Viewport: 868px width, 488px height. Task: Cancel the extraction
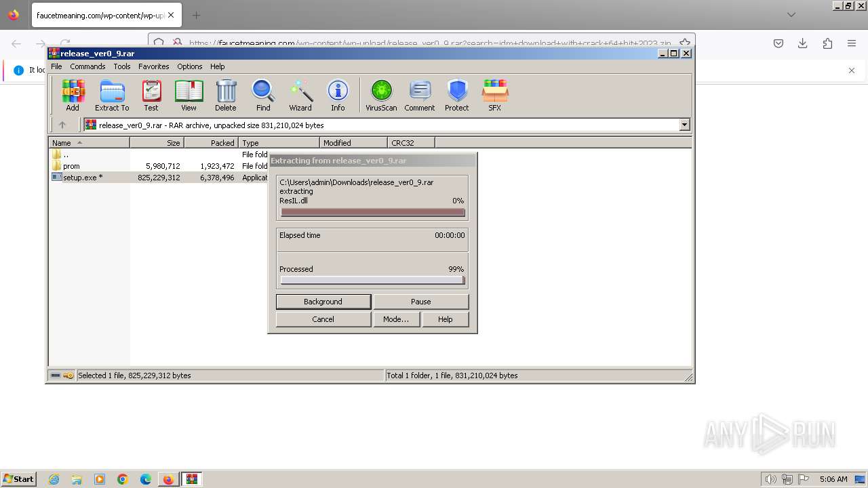[323, 319]
